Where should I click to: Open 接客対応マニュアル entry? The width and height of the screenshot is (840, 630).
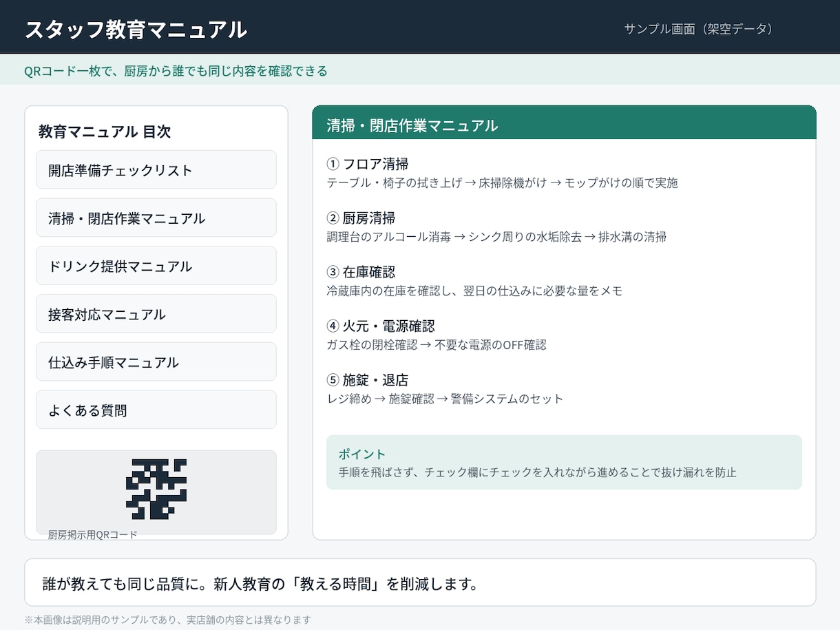point(156,315)
